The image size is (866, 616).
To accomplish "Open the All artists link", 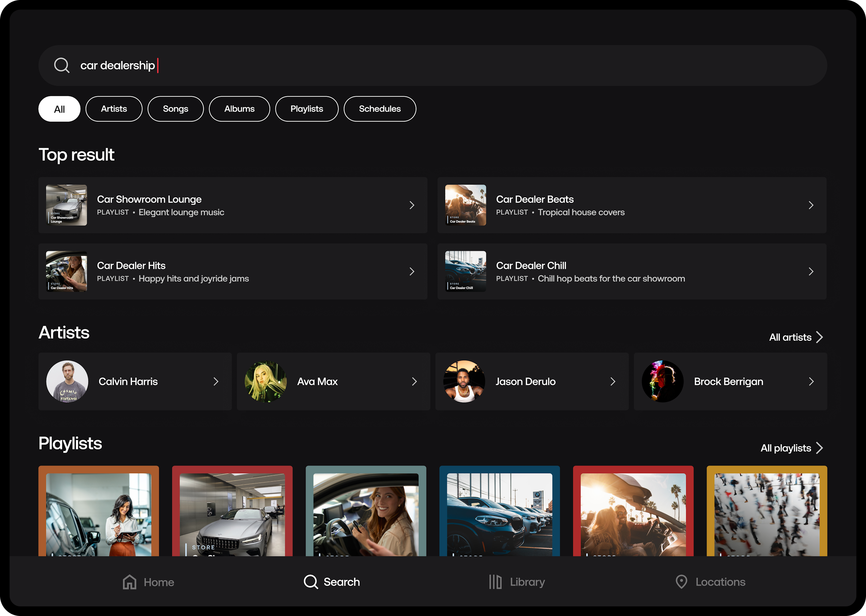I will coord(795,337).
